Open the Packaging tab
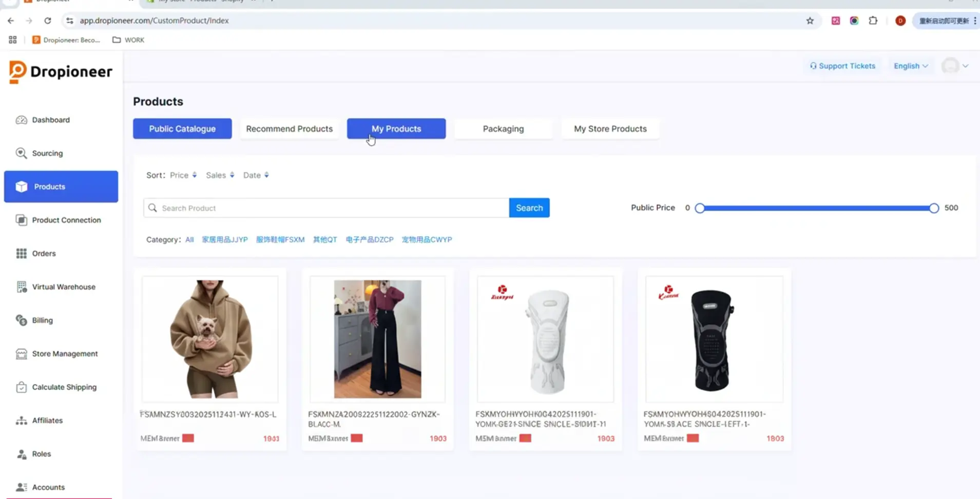 coord(503,128)
